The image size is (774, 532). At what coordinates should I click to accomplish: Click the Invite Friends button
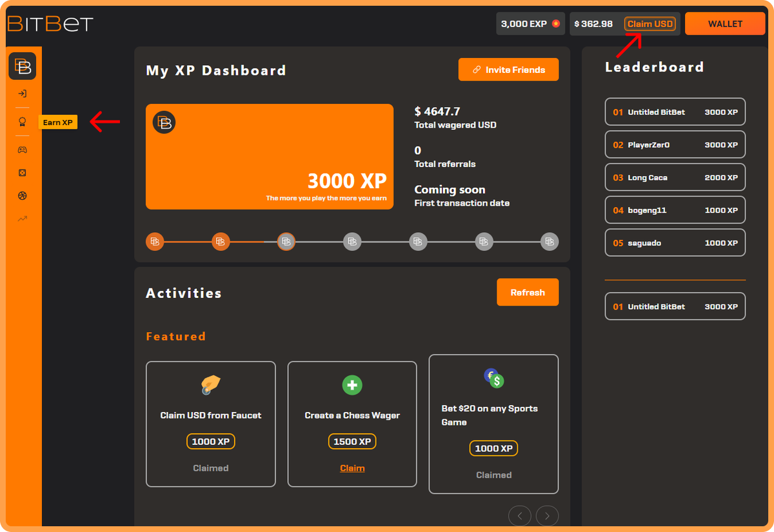[x=509, y=70]
